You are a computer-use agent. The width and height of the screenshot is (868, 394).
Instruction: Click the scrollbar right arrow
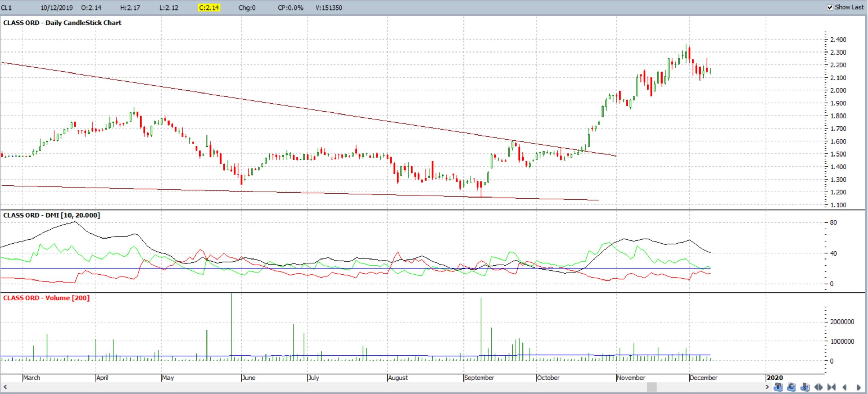[767, 387]
